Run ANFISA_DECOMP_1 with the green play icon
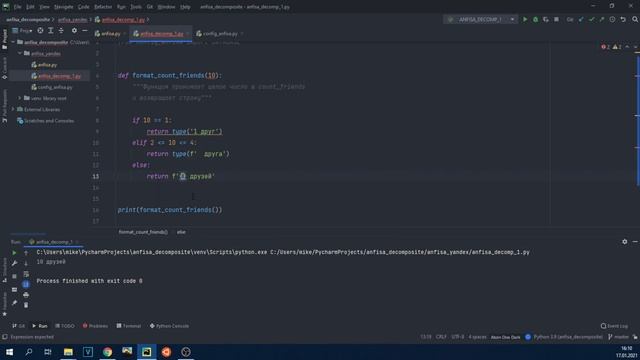Viewport: 640px width, 360px height. (525, 19)
